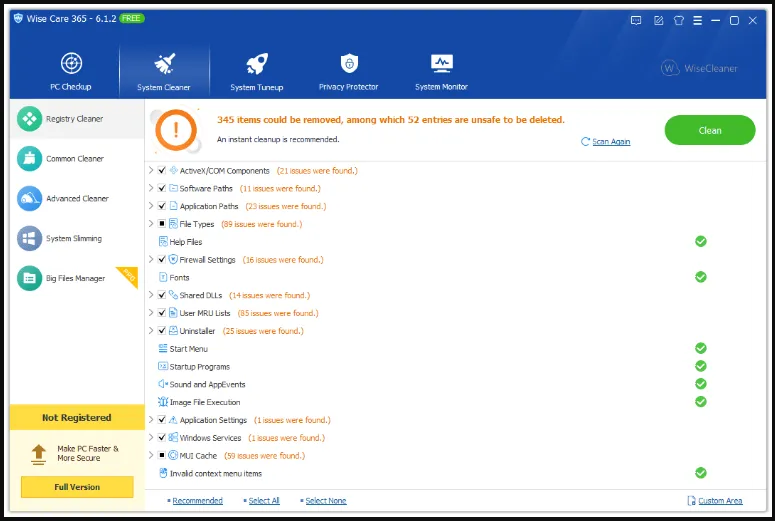Image resolution: width=775 pixels, height=521 pixels.
Task: Click the Custom Area document icon
Action: [691, 501]
